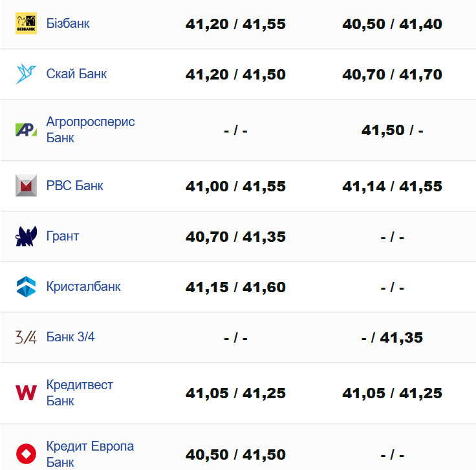Click the Кристалбанк blue diamond logo
The height and width of the screenshot is (470, 476).
(x=26, y=287)
